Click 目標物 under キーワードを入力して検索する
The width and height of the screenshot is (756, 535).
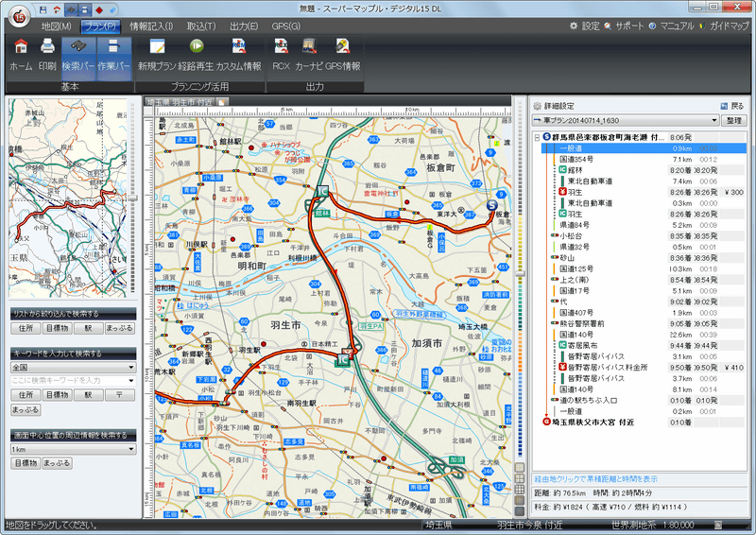[x=58, y=394]
